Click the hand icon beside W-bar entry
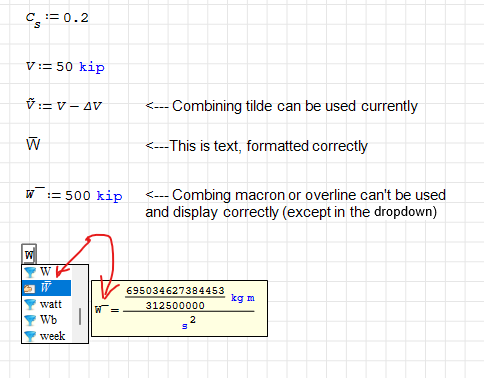This screenshot has width=484, height=378. point(29,288)
